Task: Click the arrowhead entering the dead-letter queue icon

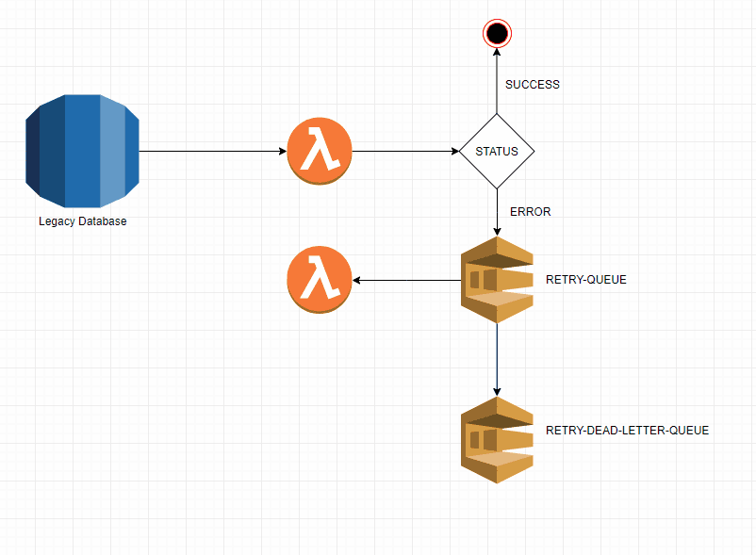Action: click(497, 391)
